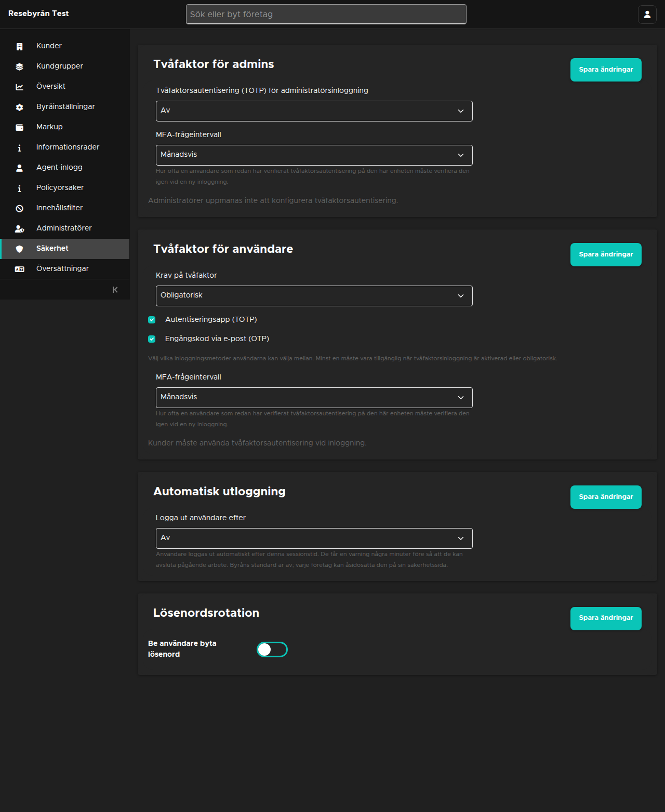Click the Sök eller byt företag field
This screenshot has width=665, height=812.
click(326, 15)
